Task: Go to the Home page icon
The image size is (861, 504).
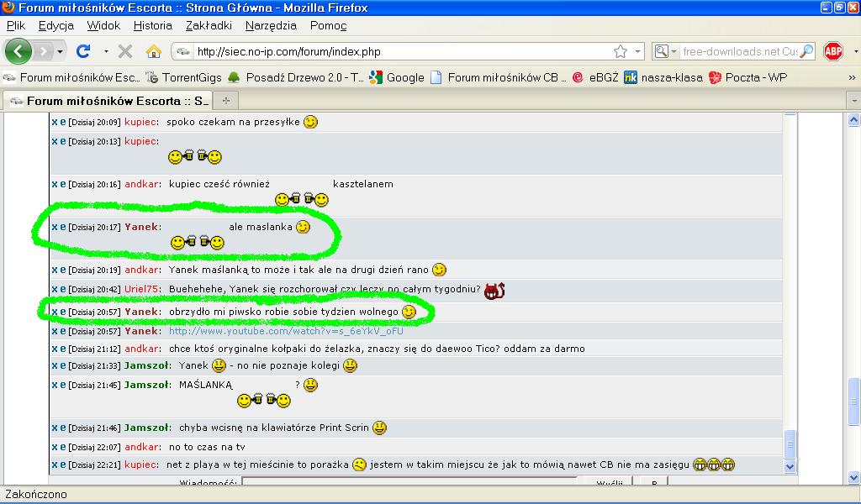Action: pos(153,51)
